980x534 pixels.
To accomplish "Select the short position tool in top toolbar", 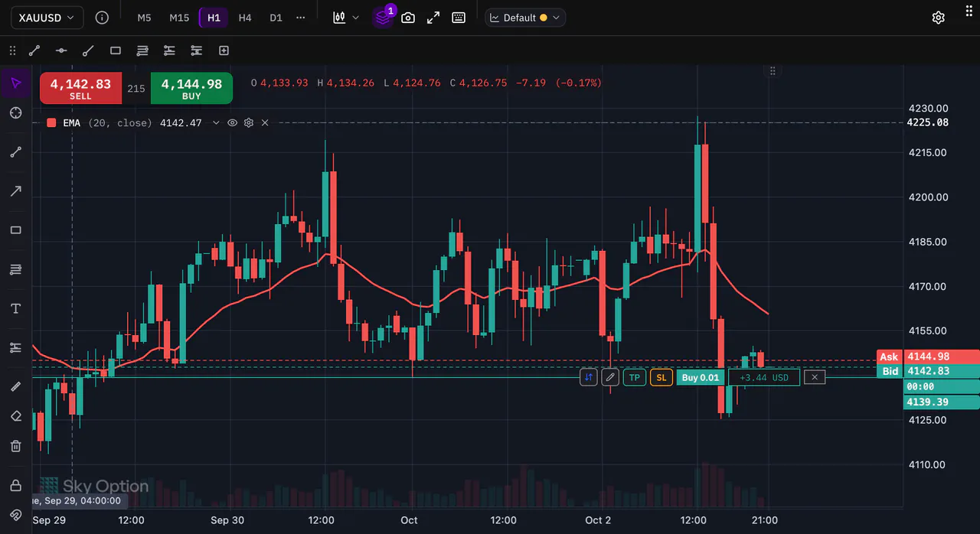I will [197, 50].
